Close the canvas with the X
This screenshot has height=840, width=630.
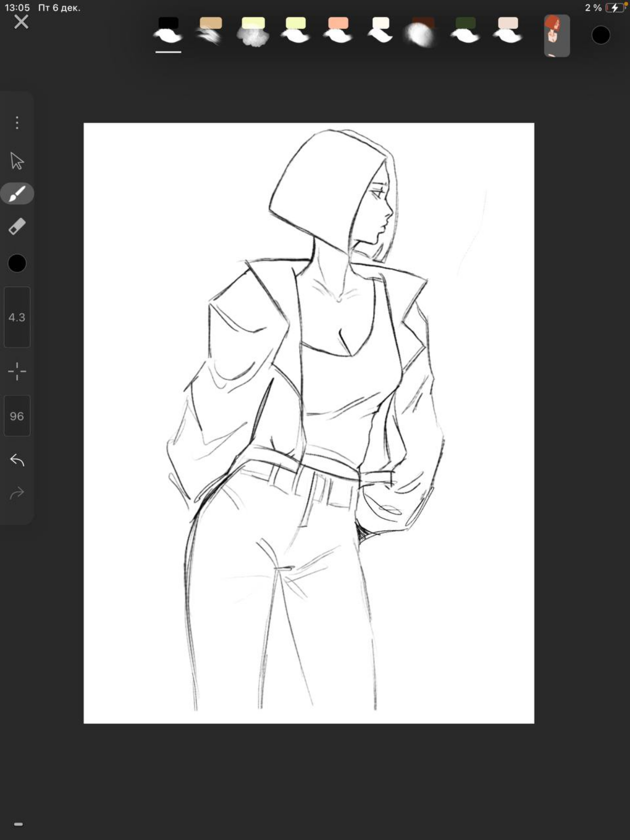pyautogui.click(x=22, y=22)
